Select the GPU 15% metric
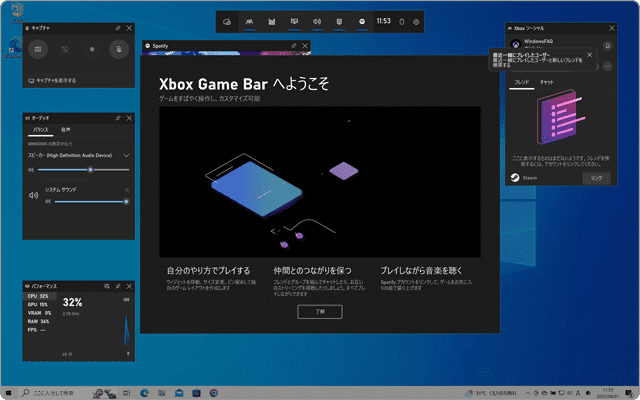640x400 pixels. [x=40, y=305]
